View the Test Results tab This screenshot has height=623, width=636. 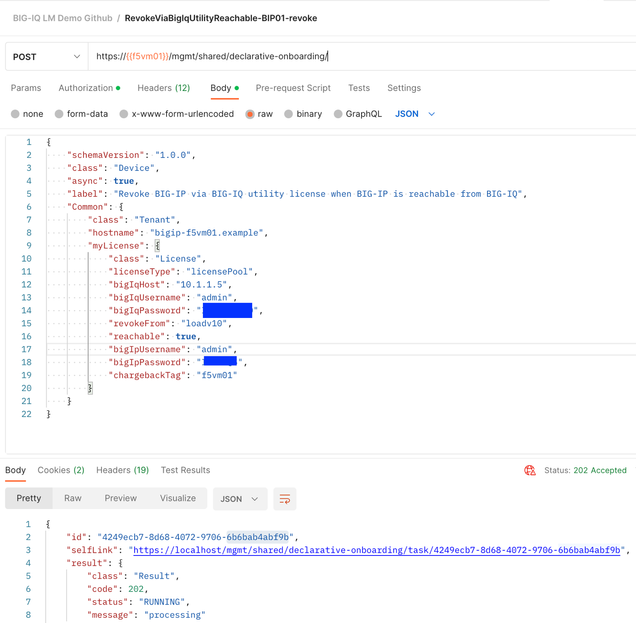pyautogui.click(x=185, y=470)
